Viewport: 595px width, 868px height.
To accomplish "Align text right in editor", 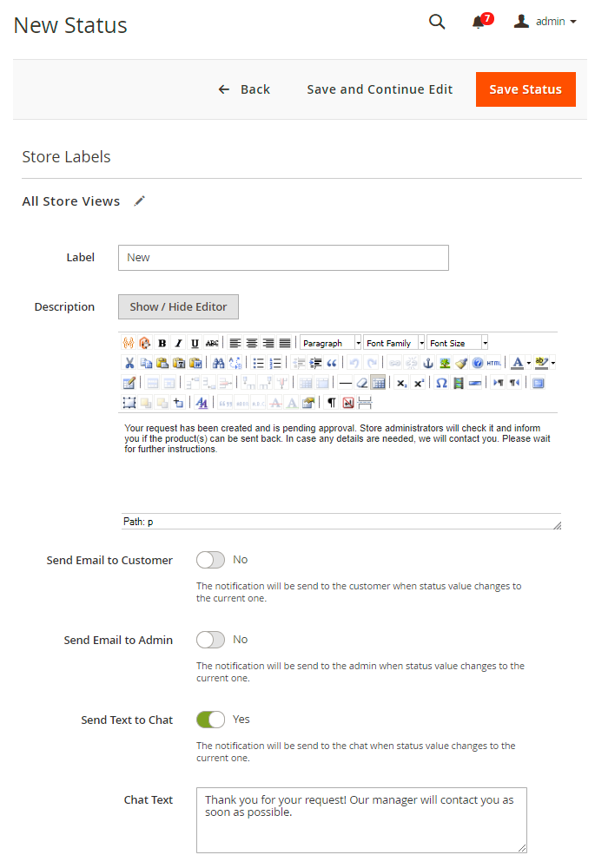I will click(268, 343).
